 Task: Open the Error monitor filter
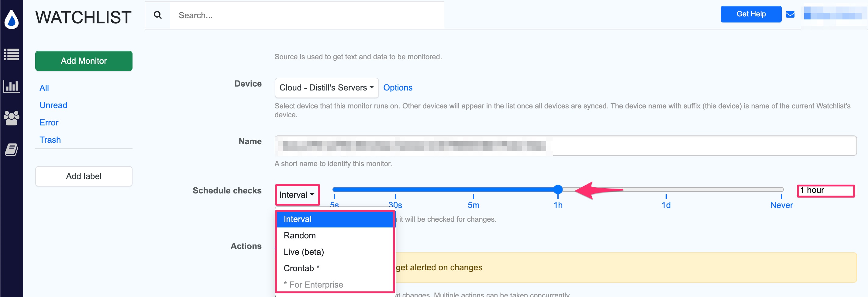(49, 122)
